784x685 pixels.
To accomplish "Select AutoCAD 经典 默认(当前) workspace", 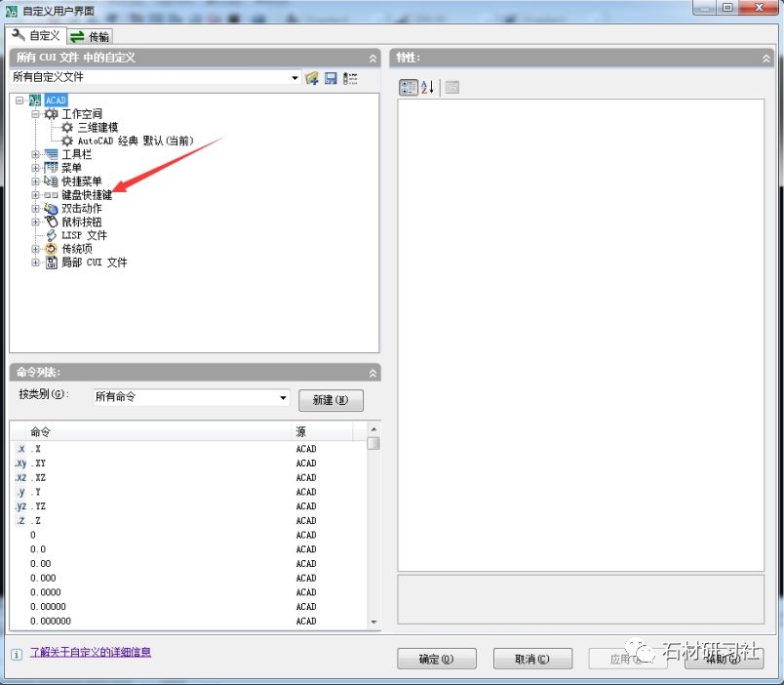I will pos(135,141).
